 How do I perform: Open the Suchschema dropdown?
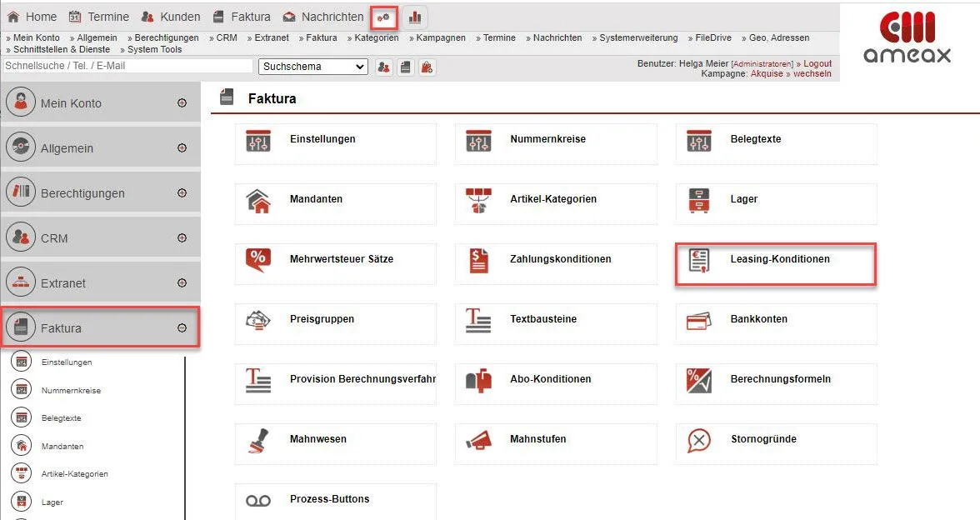tap(313, 67)
